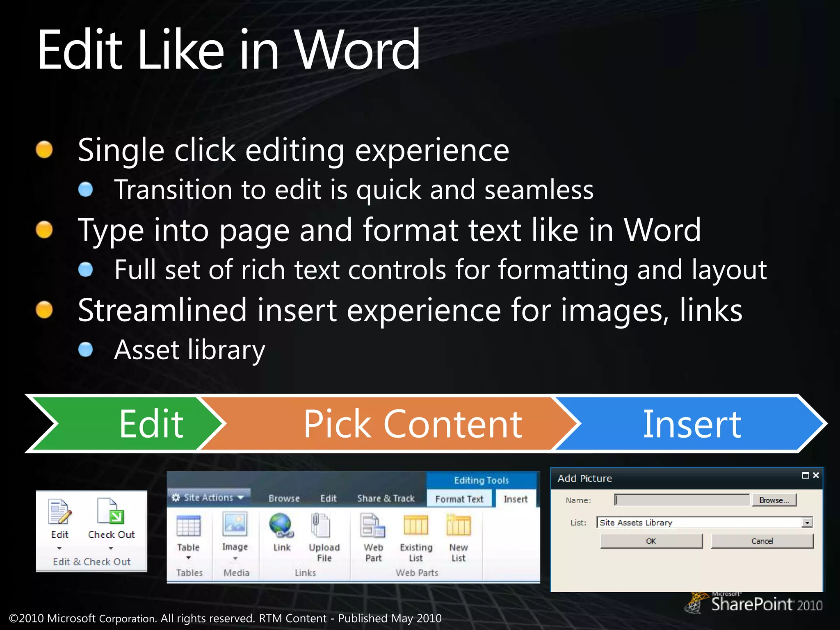Open the Site Actions menu
Image resolution: width=840 pixels, height=630 pixels.
(209, 498)
